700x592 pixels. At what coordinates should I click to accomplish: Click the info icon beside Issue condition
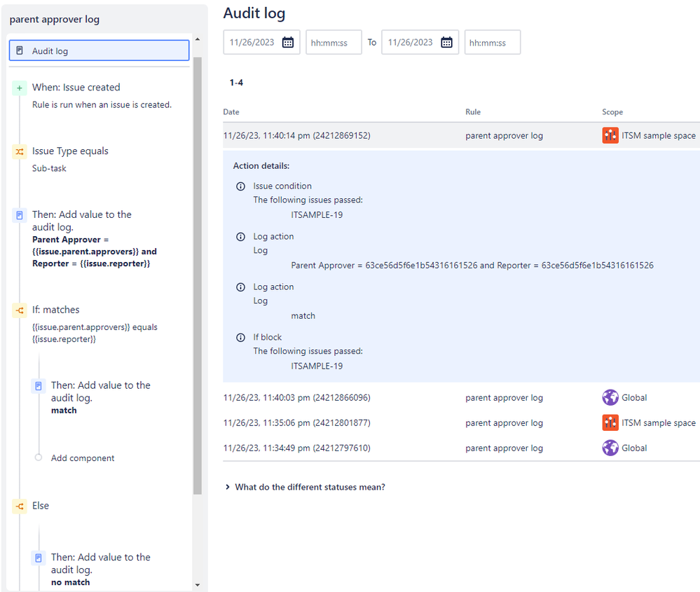tap(240, 186)
